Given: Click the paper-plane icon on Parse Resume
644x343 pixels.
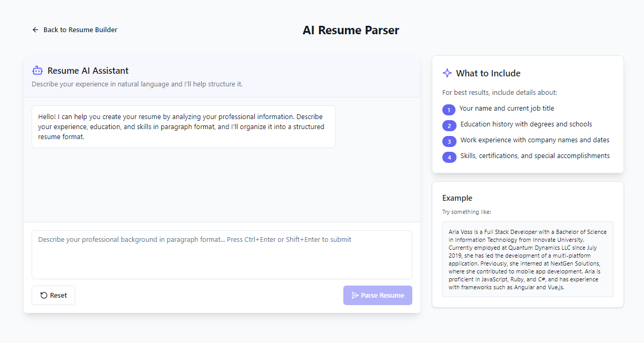Looking at the screenshot, I should point(353,295).
